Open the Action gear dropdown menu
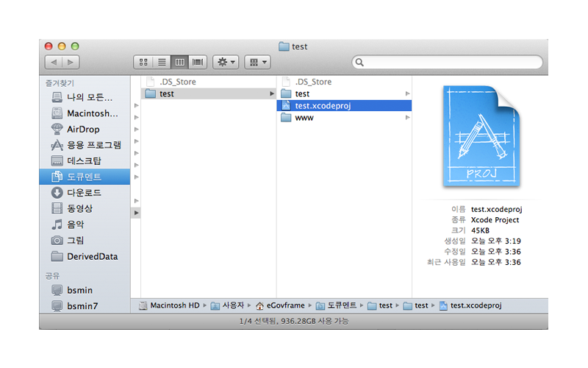The width and height of the screenshot is (588, 368). pyautogui.click(x=225, y=63)
